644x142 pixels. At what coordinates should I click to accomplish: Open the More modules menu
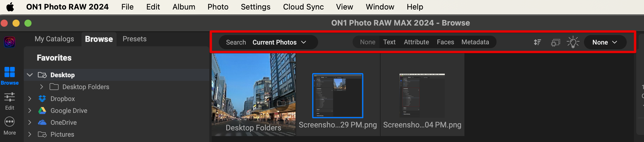pyautogui.click(x=10, y=126)
